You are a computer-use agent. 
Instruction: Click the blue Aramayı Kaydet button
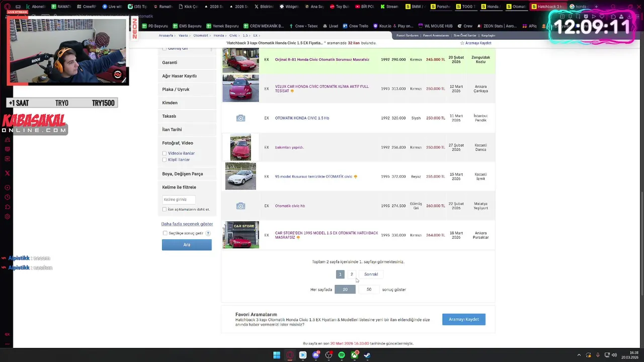[x=464, y=319]
